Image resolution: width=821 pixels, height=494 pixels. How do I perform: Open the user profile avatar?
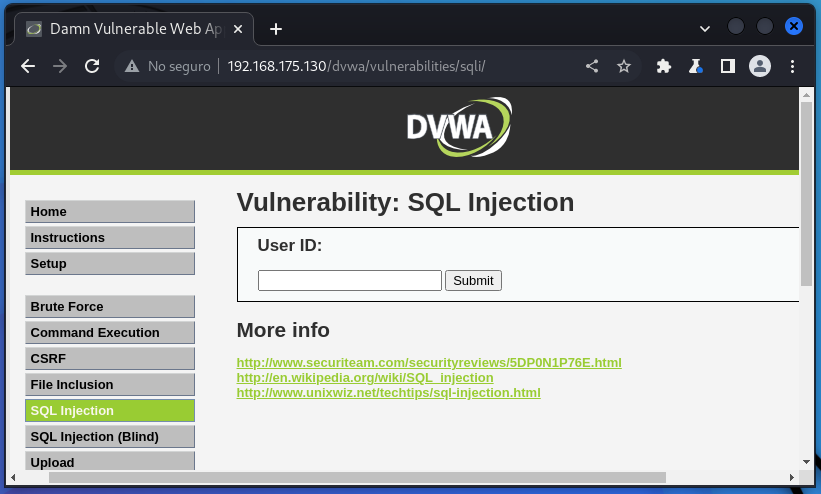tap(760, 66)
